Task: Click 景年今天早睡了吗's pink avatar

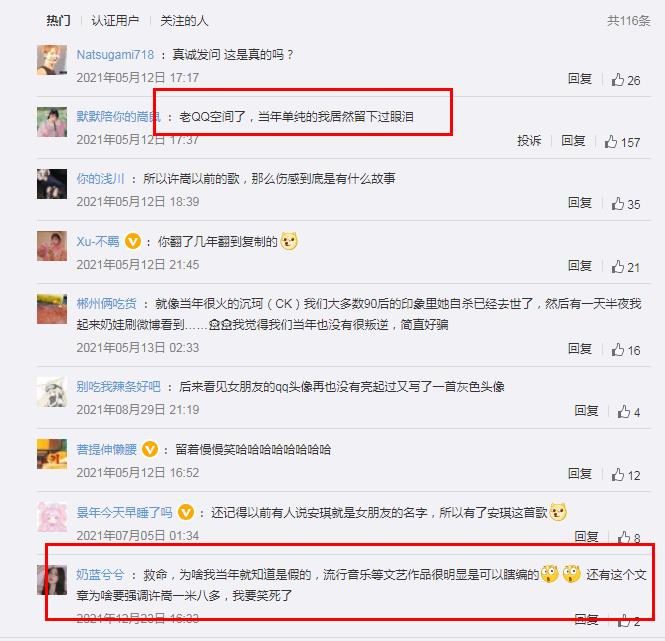Action: click(52, 516)
